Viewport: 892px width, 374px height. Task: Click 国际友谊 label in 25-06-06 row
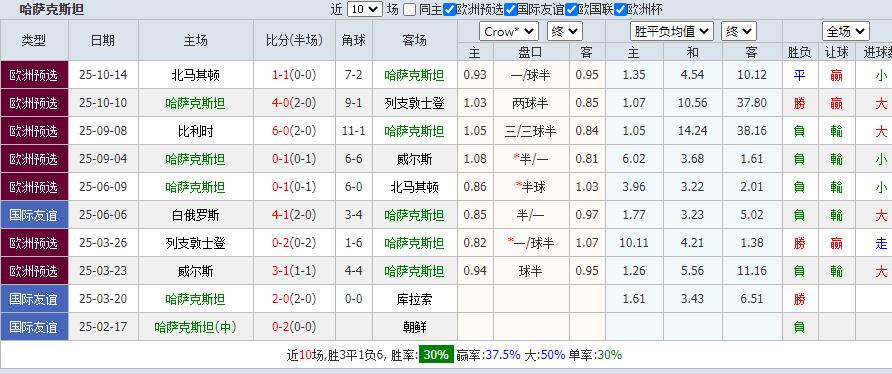click(34, 215)
